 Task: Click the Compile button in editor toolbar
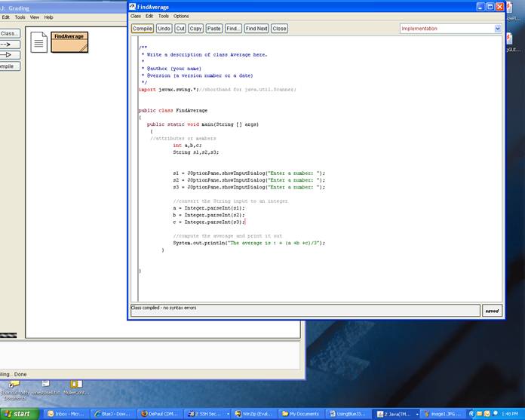[x=143, y=29]
